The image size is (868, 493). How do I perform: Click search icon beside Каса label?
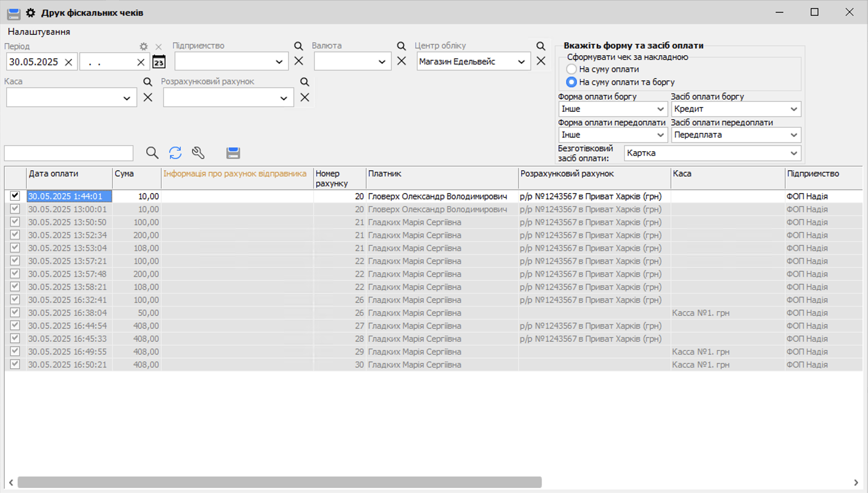coord(147,82)
